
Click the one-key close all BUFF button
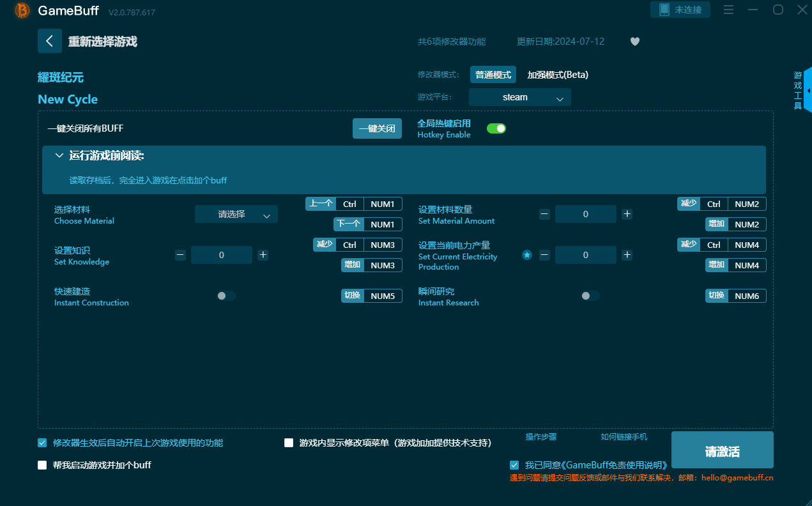point(377,128)
